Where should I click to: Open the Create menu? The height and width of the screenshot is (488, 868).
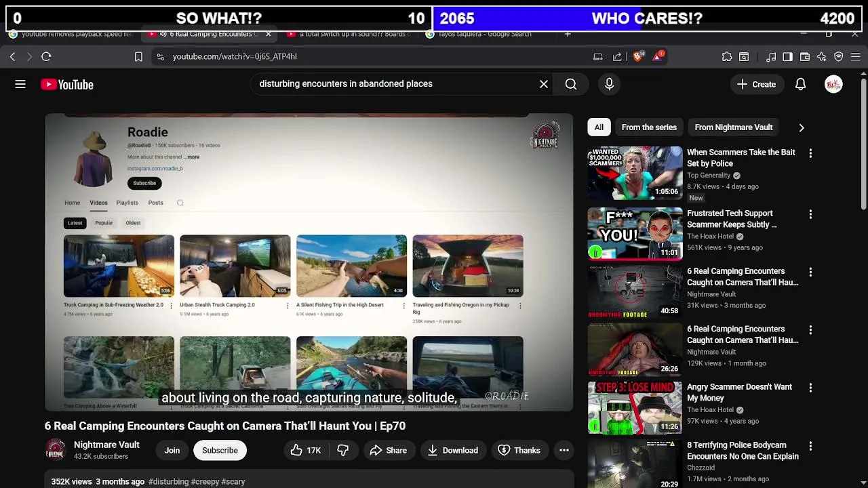click(757, 84)
